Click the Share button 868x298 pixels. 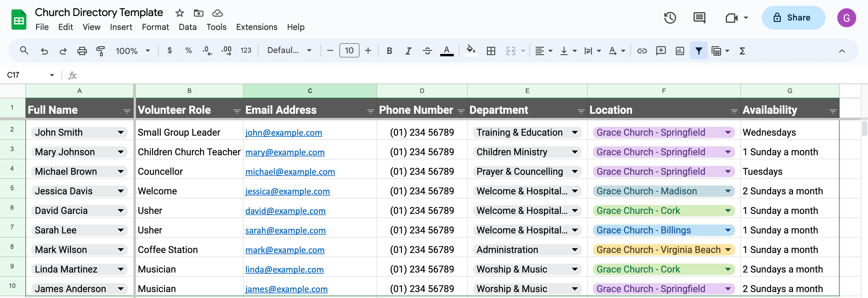[793, 17]
